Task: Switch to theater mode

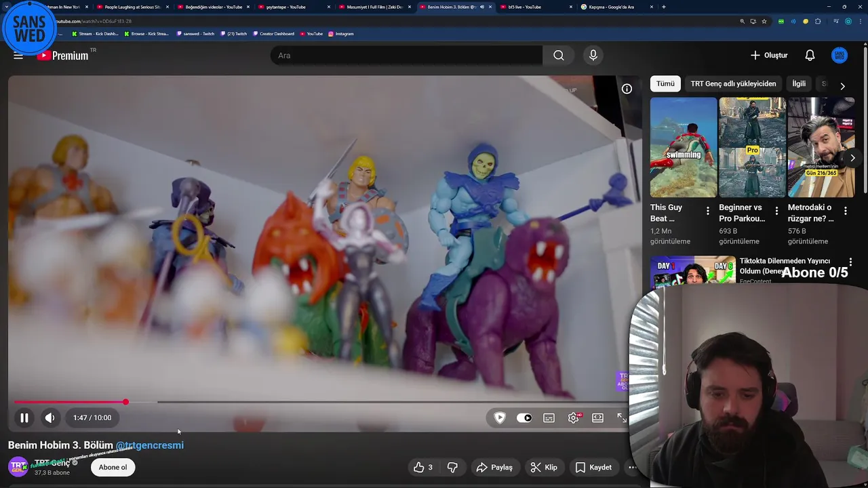Action: point(598,418)
